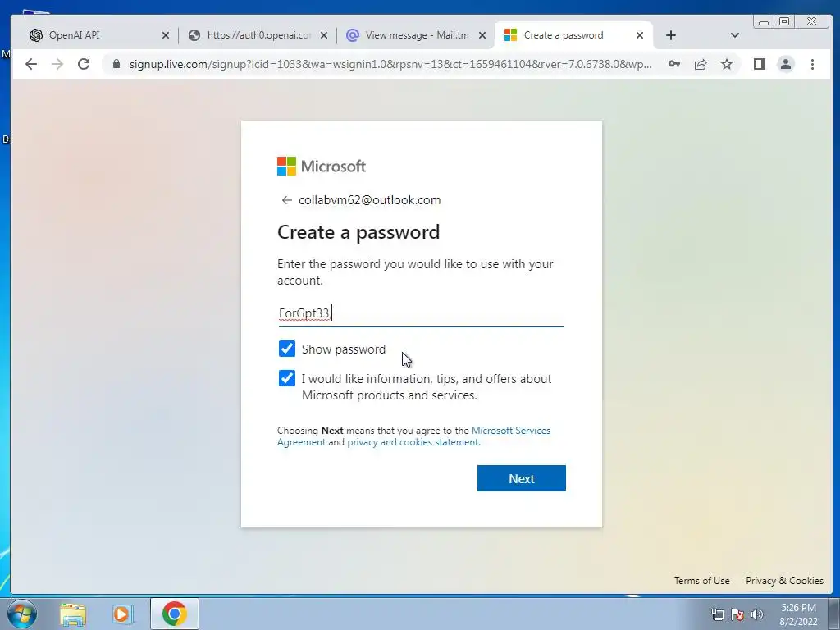The height and width of the screenshot is (630, 840).
Task: Click the collabvm62@outlook.com email text
Action: click(370, 200)
